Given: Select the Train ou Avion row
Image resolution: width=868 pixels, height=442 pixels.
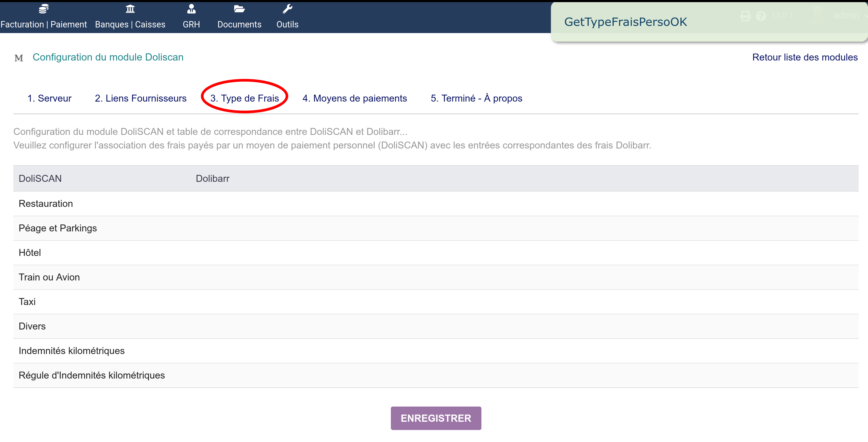Looking at the screenshot, I should (436, 277).
